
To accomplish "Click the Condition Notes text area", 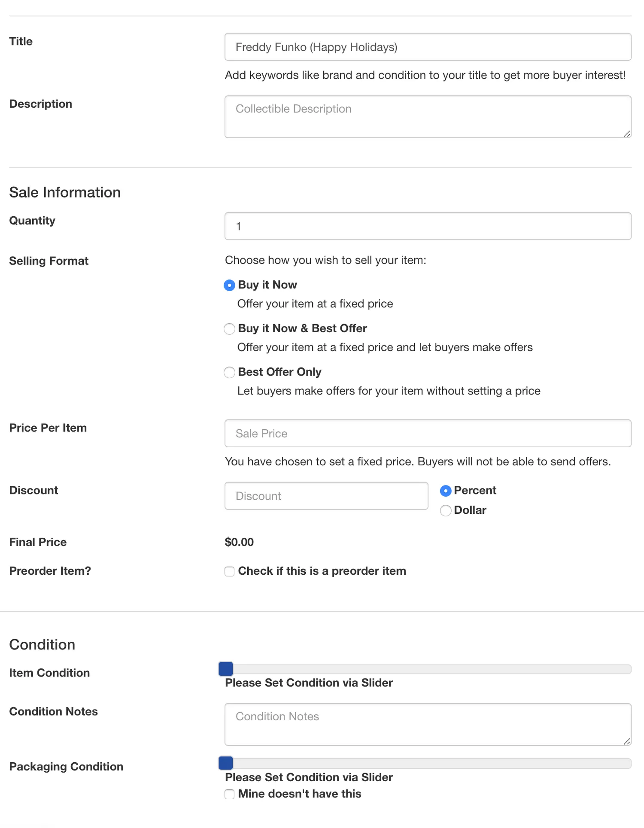I will (427, 724).
